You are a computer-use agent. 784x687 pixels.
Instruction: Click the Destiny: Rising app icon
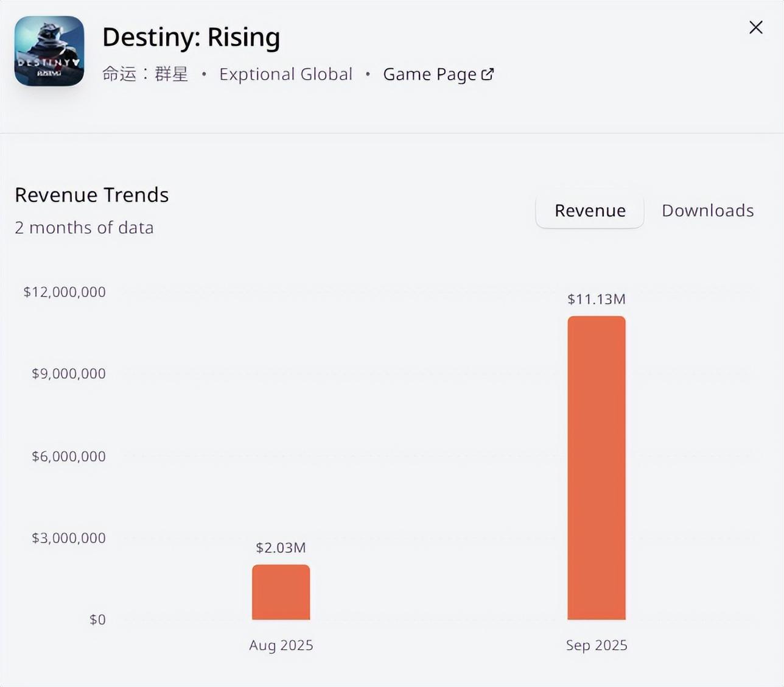(49, 51)
